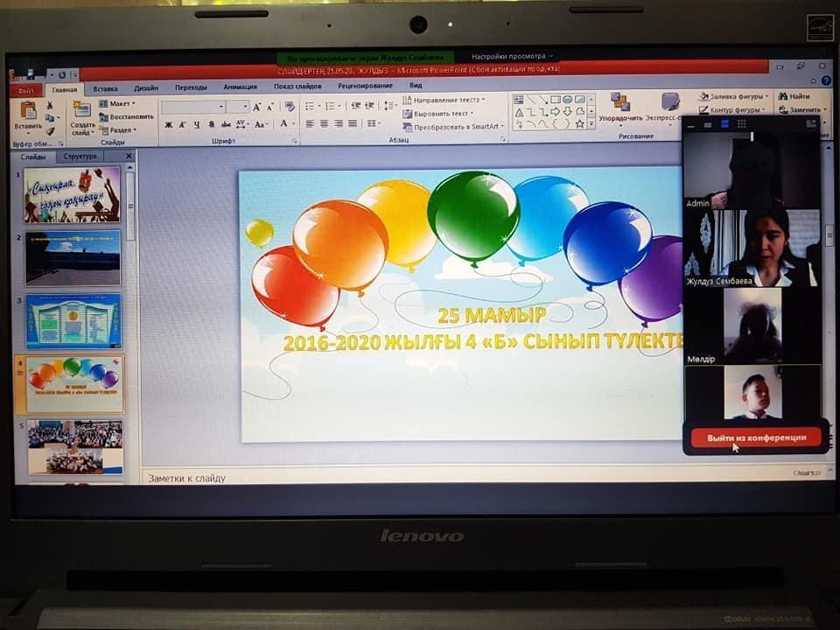Viewport: 840px width, 630px height.
Task: Select slide 3 thumbnail
Action: pos(73,321)
